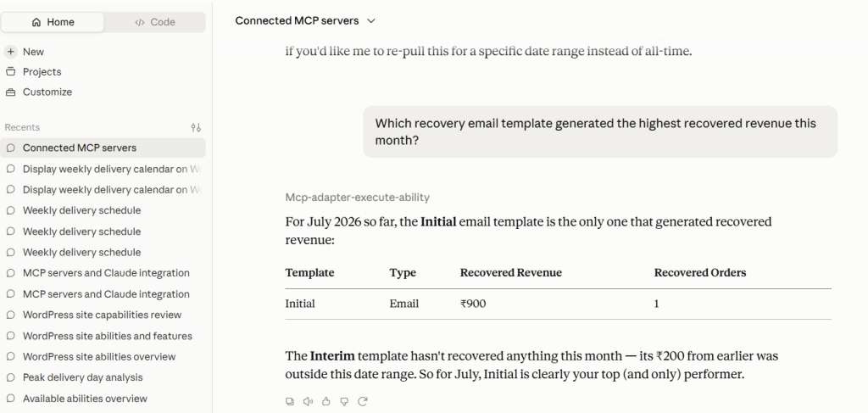Read response aloud with speaker icon
This screenshot has width=868, height=413.
click(x=308, y=401)
